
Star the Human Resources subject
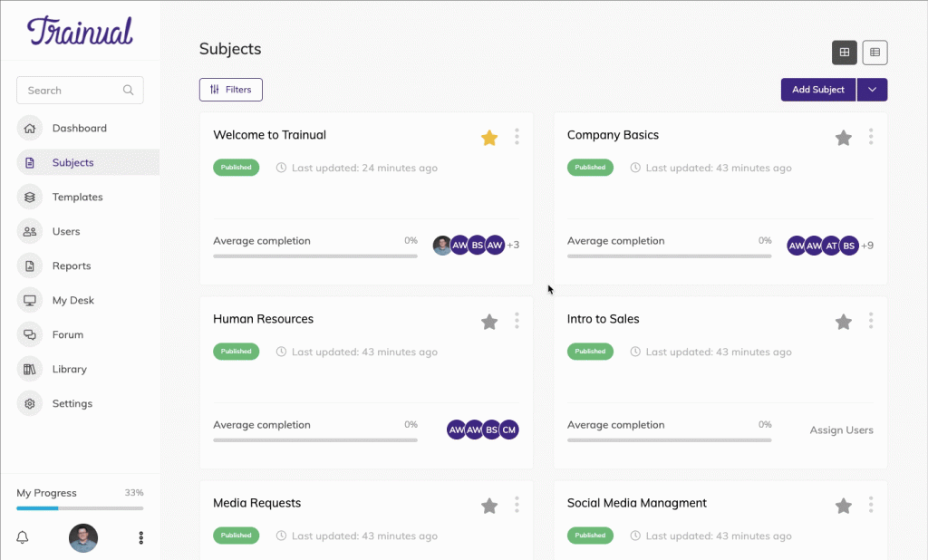489,322
